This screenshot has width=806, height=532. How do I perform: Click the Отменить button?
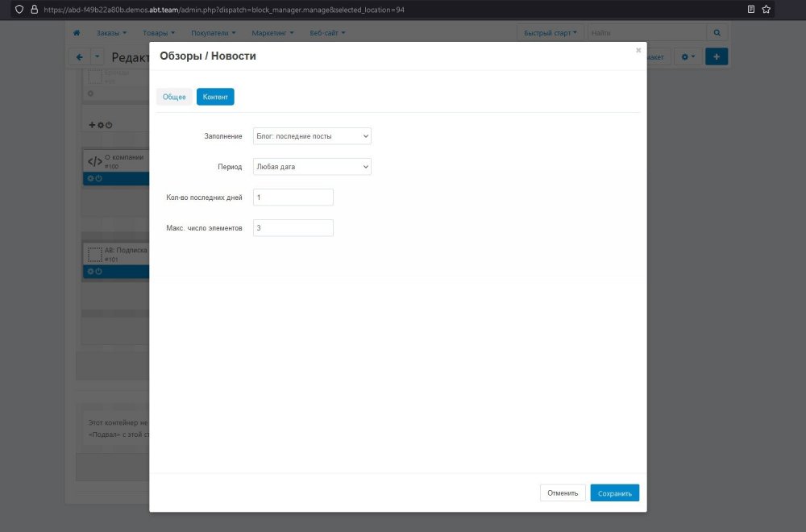563,493
